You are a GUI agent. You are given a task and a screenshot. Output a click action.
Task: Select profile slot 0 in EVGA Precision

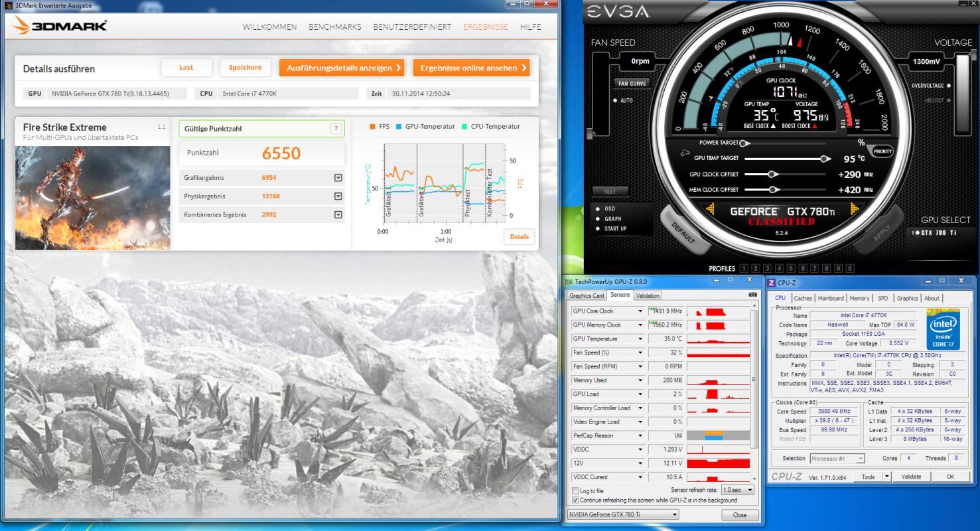pyautogui.click(x=851, y=269)
